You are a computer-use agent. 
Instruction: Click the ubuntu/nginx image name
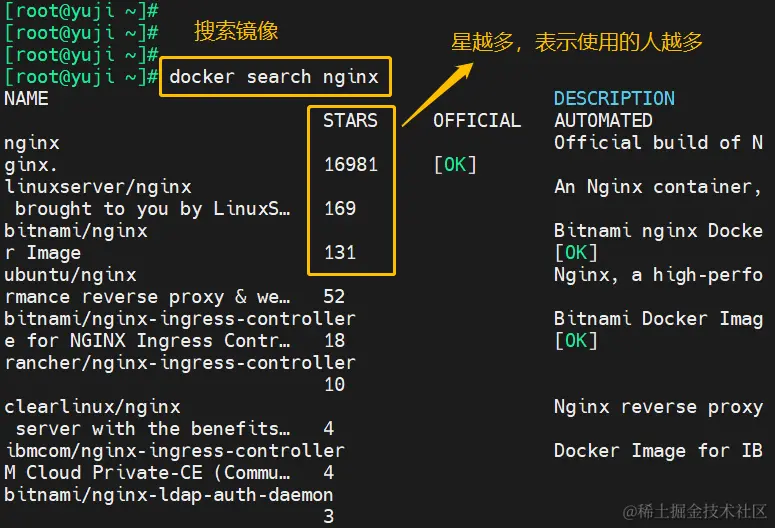coord(70,275)
